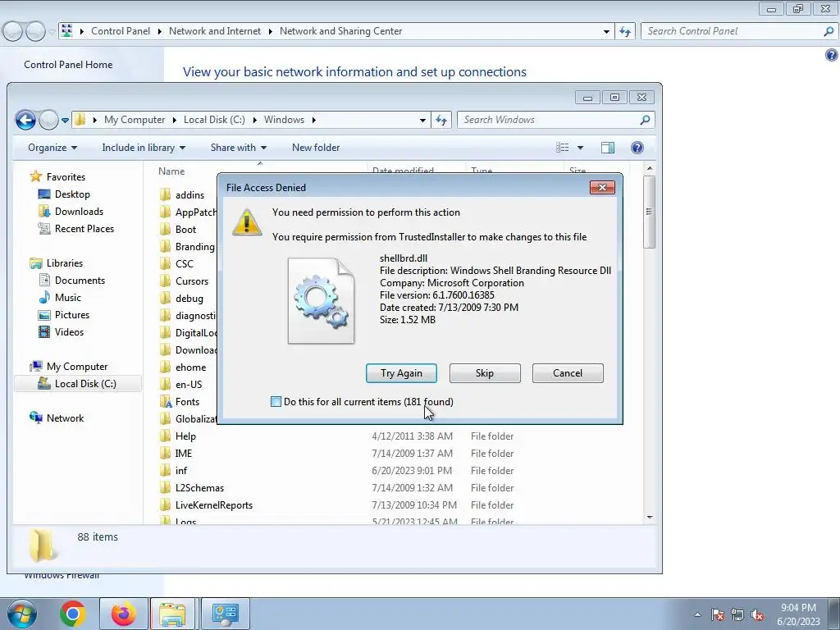Open the Organize menu
Viewport: 840px width, 630px height.
52,148
